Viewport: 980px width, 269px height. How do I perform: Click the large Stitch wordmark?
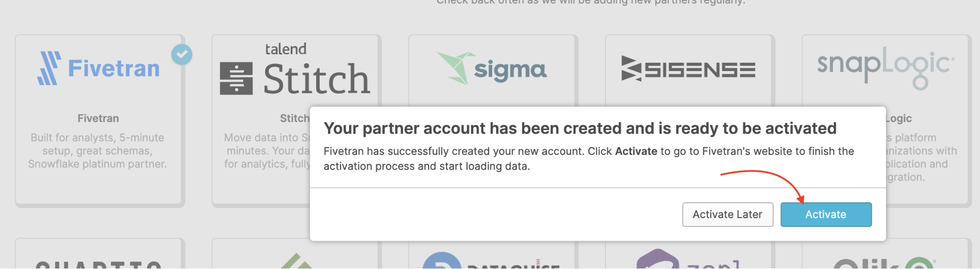[316, 79]
